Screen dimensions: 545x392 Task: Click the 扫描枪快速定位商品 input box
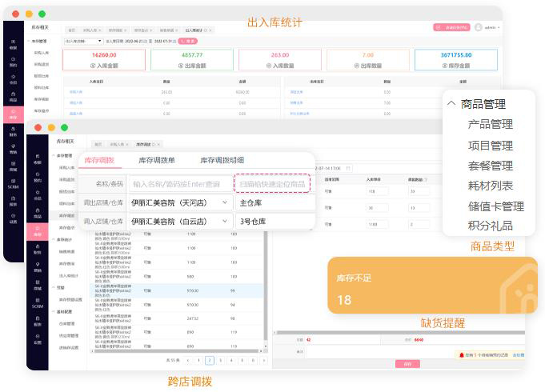(272, 184)
